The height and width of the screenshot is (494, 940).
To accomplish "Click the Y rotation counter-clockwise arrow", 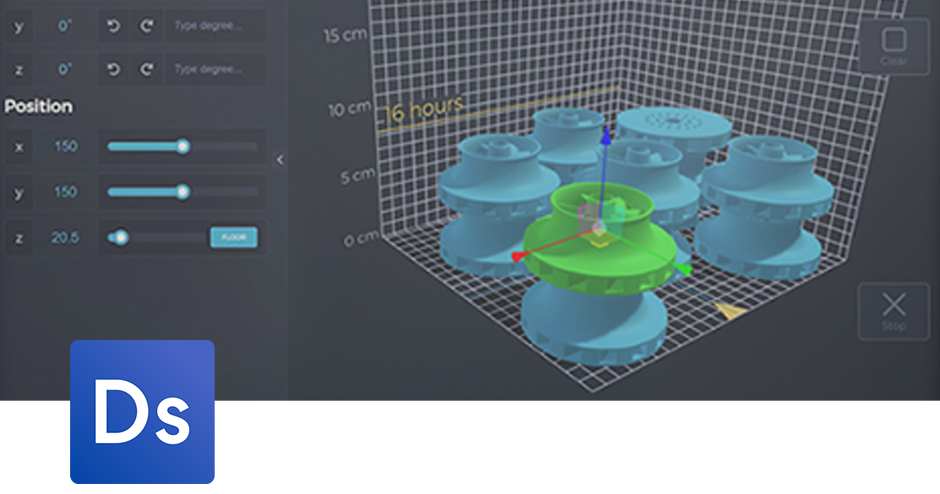I will (113, 26).
